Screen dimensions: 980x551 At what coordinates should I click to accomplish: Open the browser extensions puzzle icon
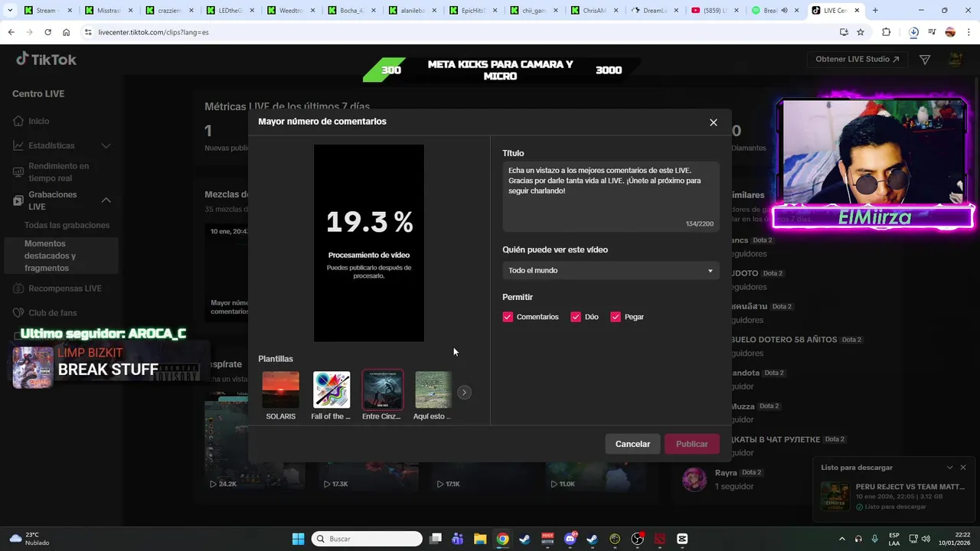(887, 32)
